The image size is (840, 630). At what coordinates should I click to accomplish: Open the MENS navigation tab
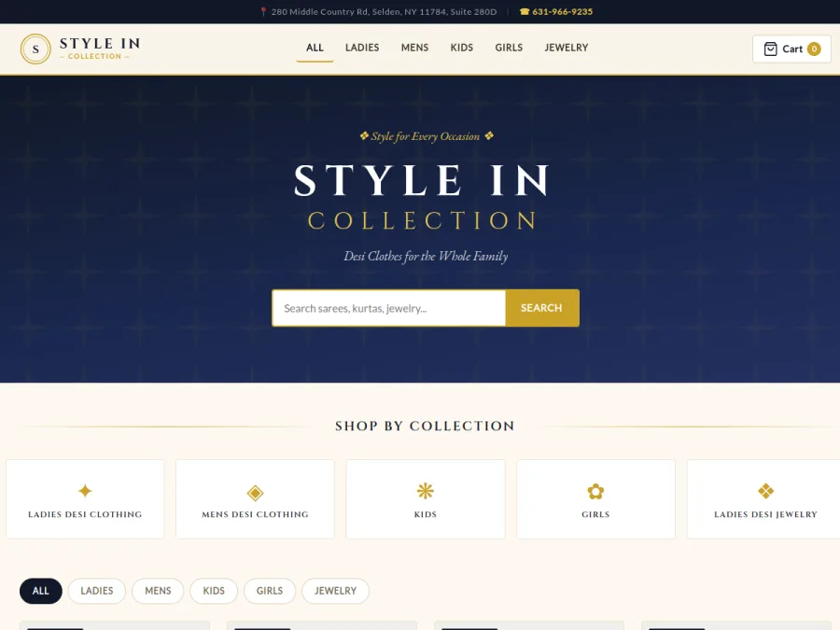coord(414,48)
